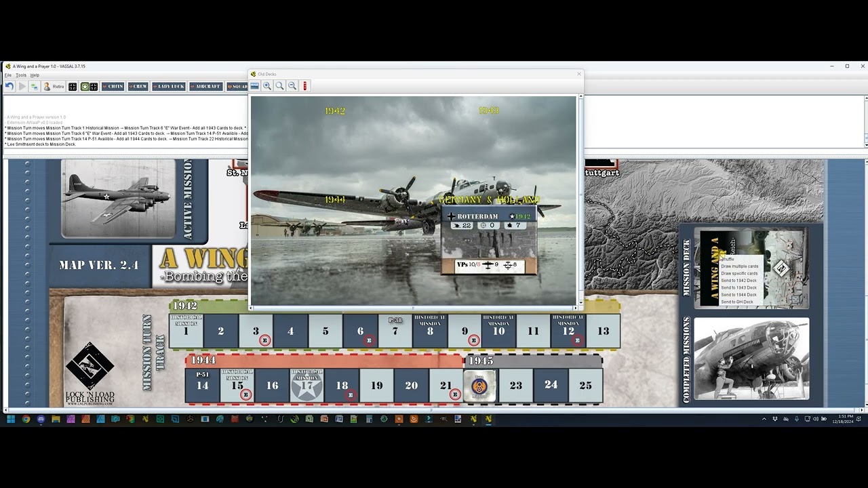Click the turn marker counter on space 22
The image size is (868, 488).
tap(479, 386)
